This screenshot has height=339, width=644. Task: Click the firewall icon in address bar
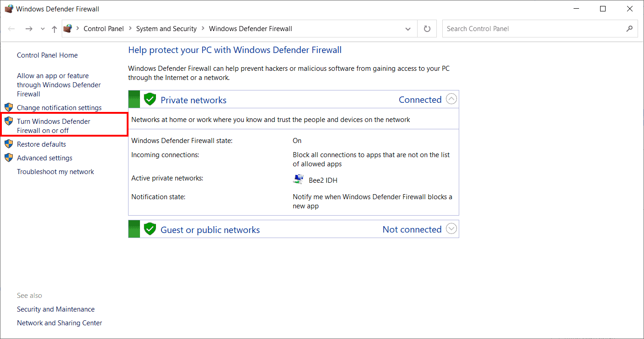pos(68,28)
